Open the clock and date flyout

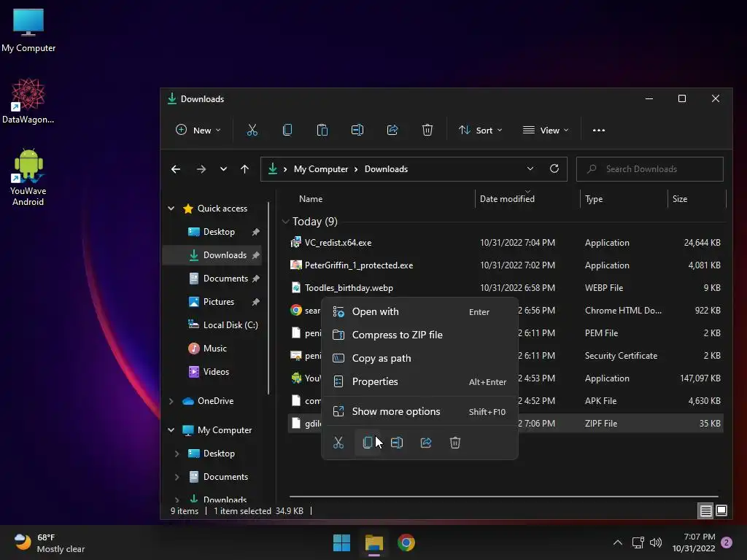[x=694, y=542]
